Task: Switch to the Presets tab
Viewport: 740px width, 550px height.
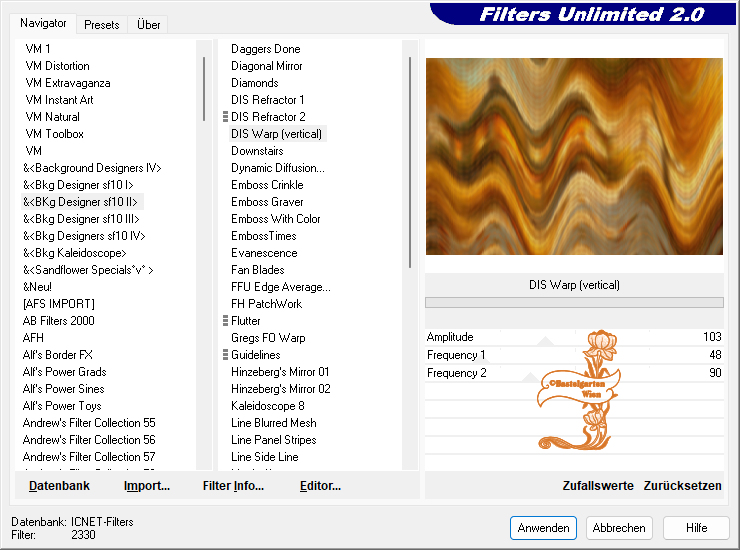Action: click(x=102, y=24)
